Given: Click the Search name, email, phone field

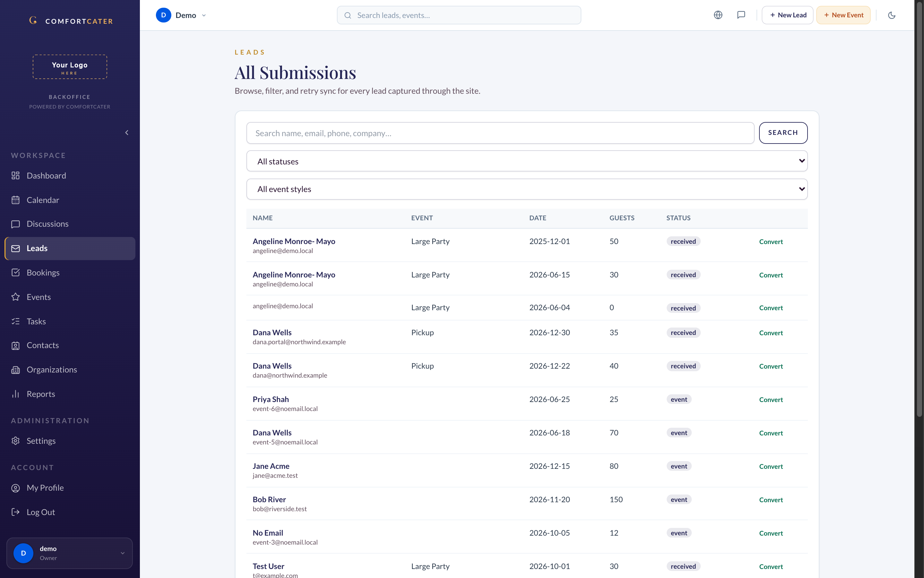Looking at the screenshot, I should 500,133.
